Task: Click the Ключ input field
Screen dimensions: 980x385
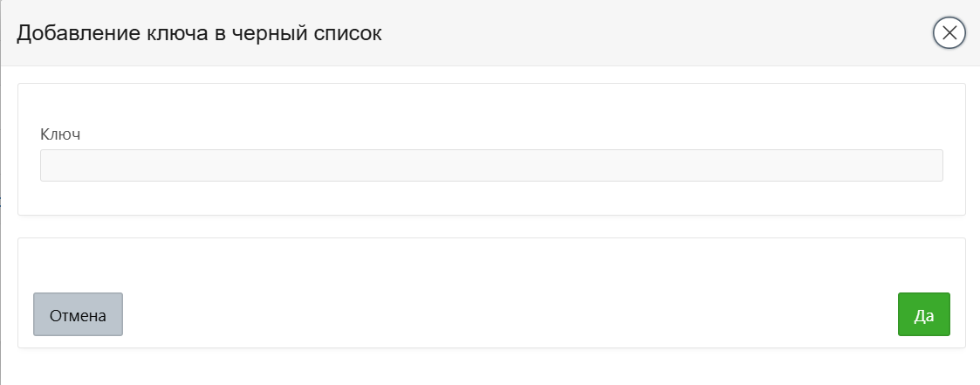Action: [x=491, y=166]
